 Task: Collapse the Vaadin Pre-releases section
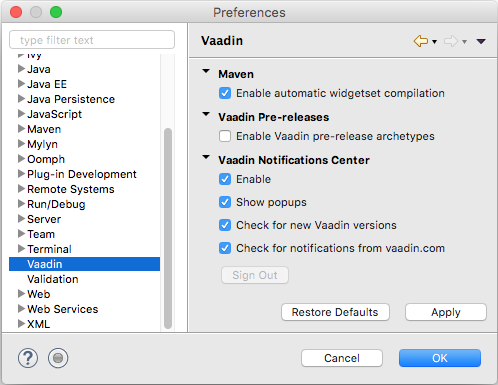point(206,114)
